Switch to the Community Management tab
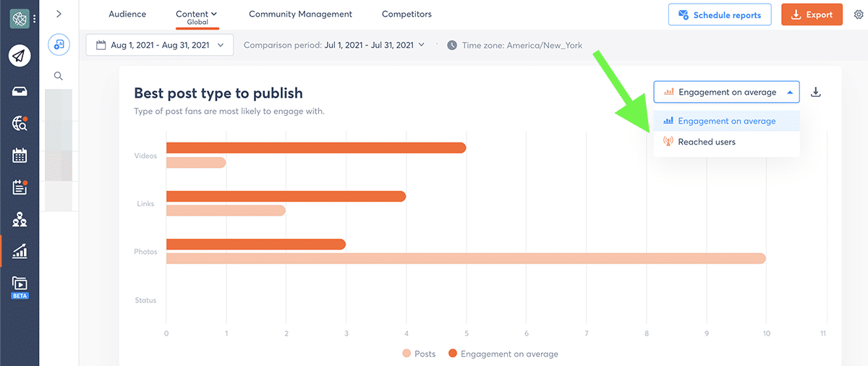 300,14
